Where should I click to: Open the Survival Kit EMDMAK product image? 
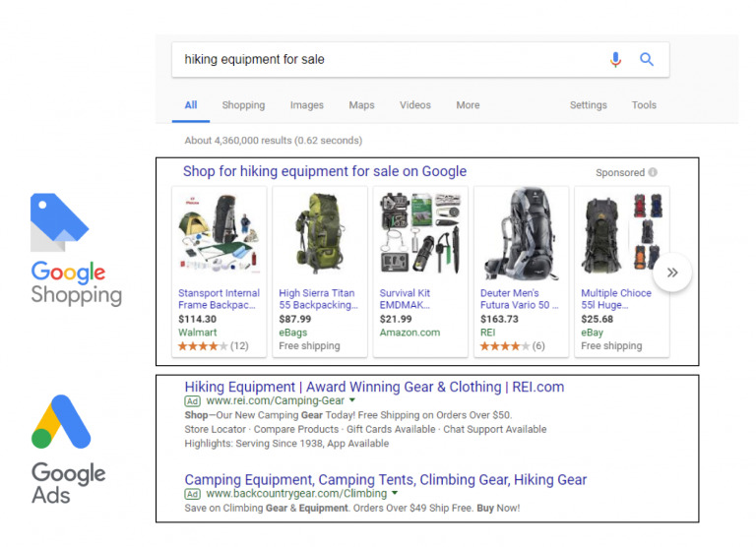[x=420, y=234]
